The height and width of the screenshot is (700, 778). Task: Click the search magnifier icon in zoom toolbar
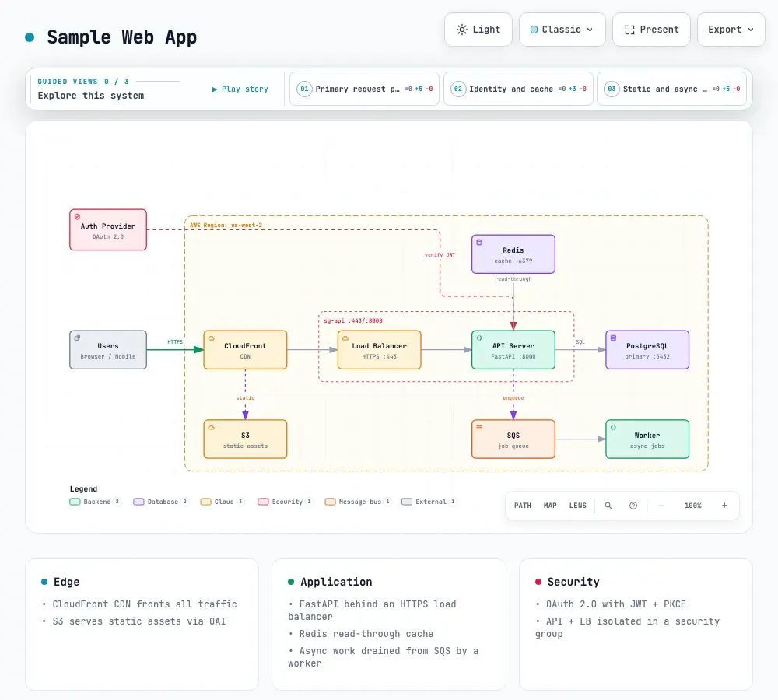[x=608, y=506]
